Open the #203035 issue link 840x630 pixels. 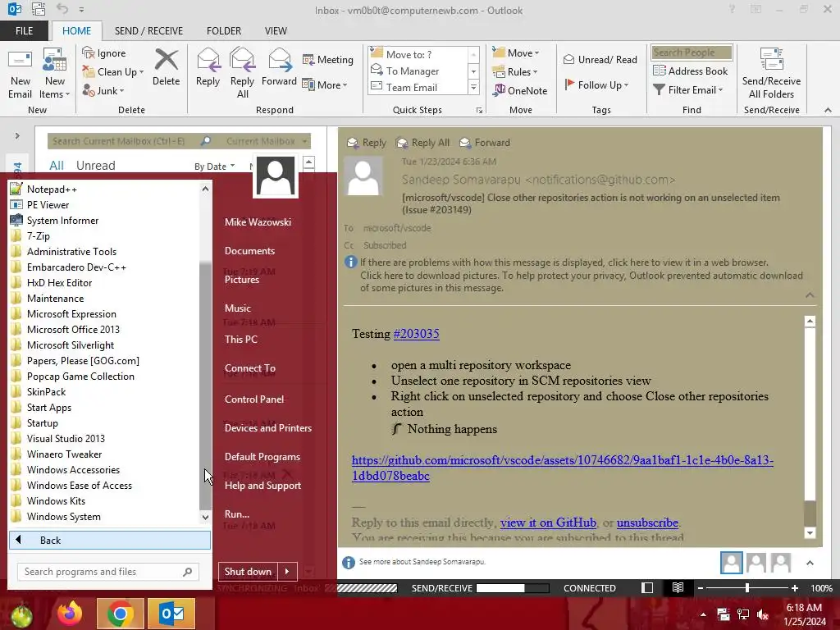[x=416, y=334]
